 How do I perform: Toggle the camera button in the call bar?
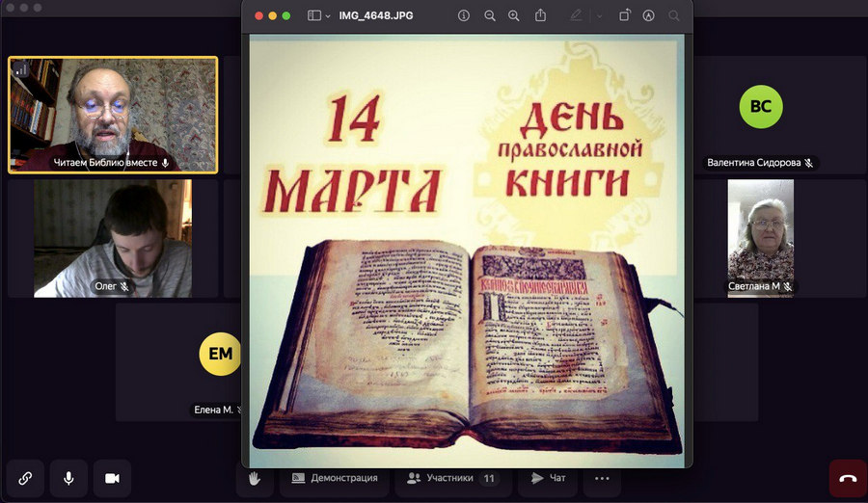pyautogui.click(x=113, y=478)
